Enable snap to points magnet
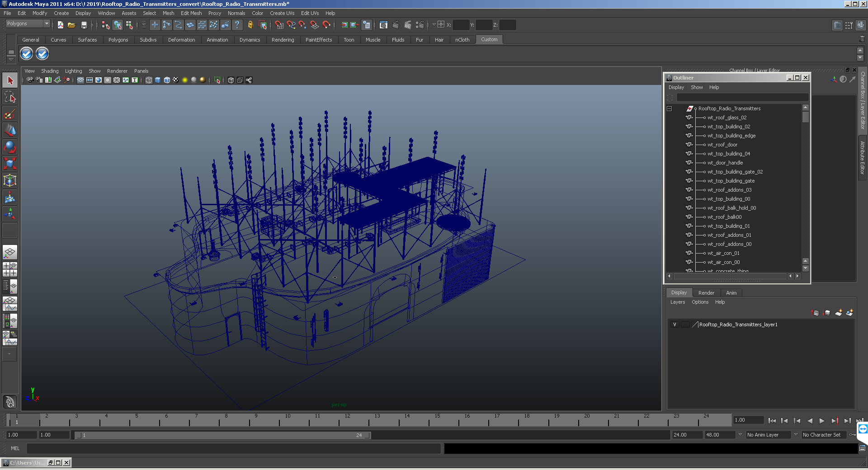 [x=302, y=25]
